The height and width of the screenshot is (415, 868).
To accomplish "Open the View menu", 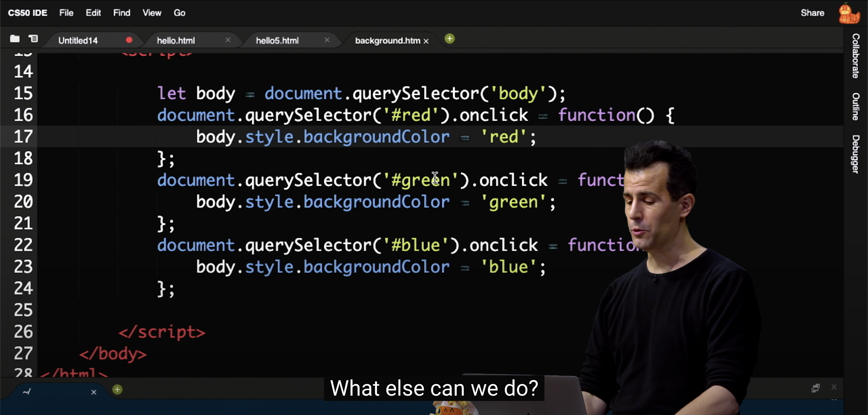I will tap(152, 13).
